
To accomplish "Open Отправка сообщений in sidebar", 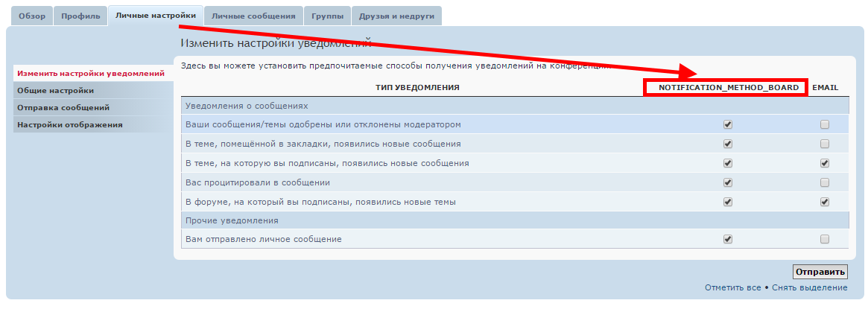I will 63,108.
